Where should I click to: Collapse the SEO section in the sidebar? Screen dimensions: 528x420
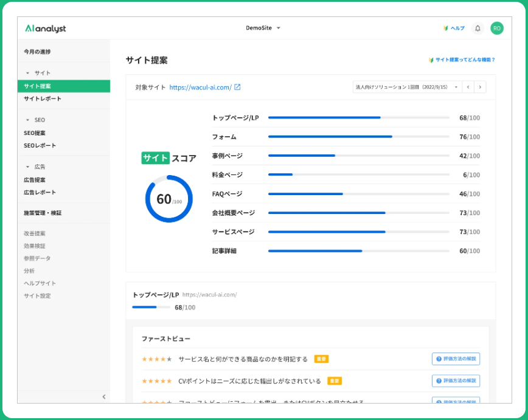pyautogui.click(x=27, y=120)
